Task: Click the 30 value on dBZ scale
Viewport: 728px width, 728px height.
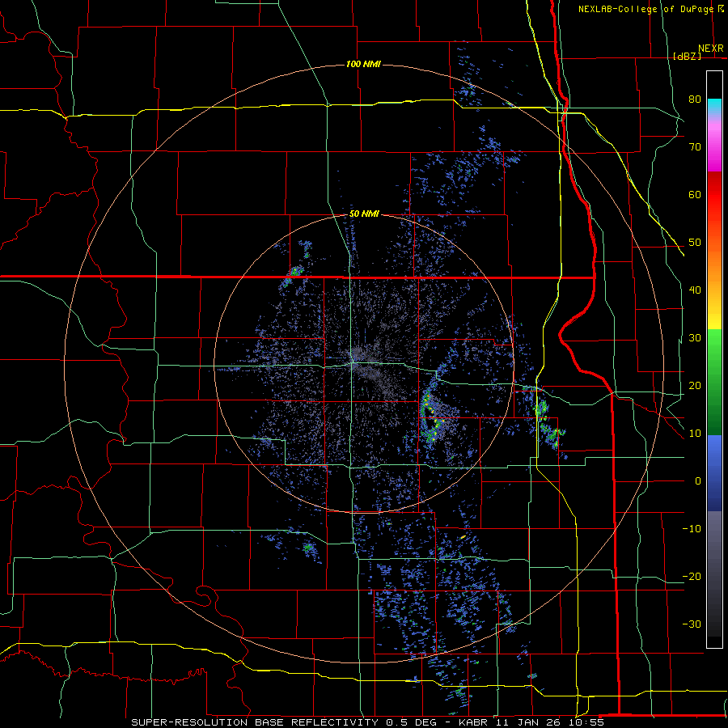Action: point(695,338)
